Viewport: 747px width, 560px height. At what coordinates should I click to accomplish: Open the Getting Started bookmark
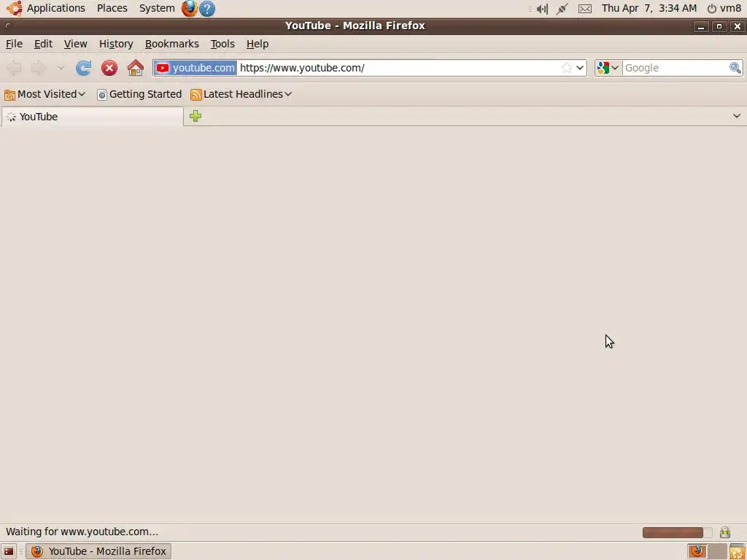139,94
